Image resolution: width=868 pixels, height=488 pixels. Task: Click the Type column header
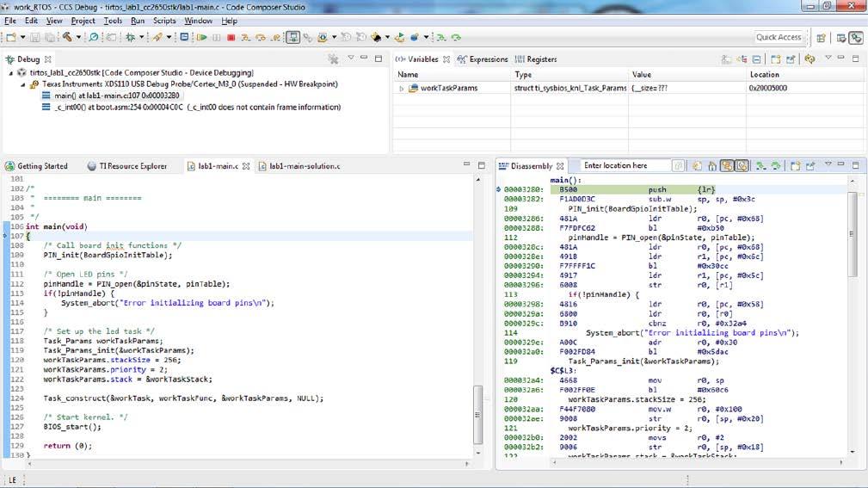569,74
